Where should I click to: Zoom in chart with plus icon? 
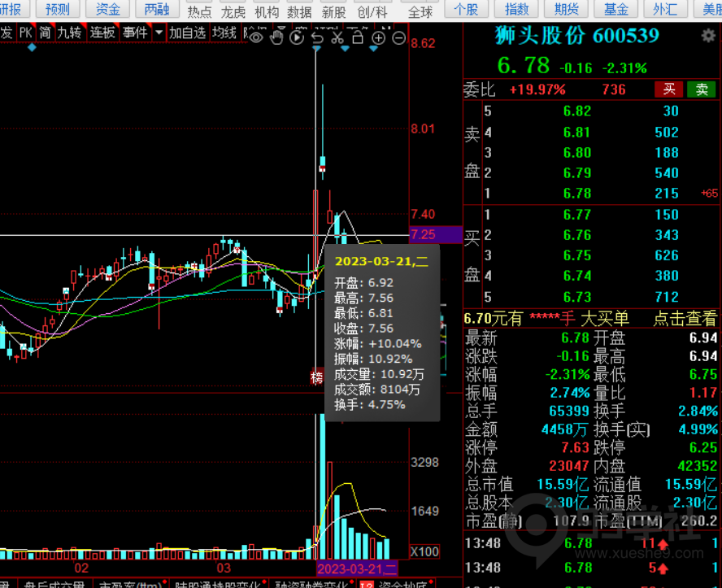(378, 37)
